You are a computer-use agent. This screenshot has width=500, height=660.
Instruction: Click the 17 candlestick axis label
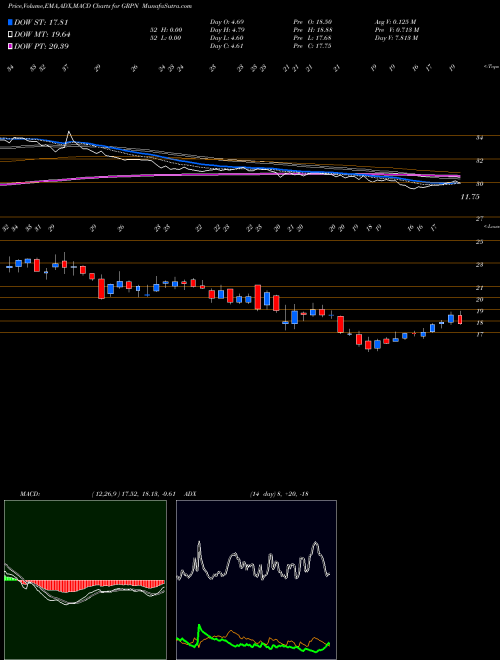point(480,335)
